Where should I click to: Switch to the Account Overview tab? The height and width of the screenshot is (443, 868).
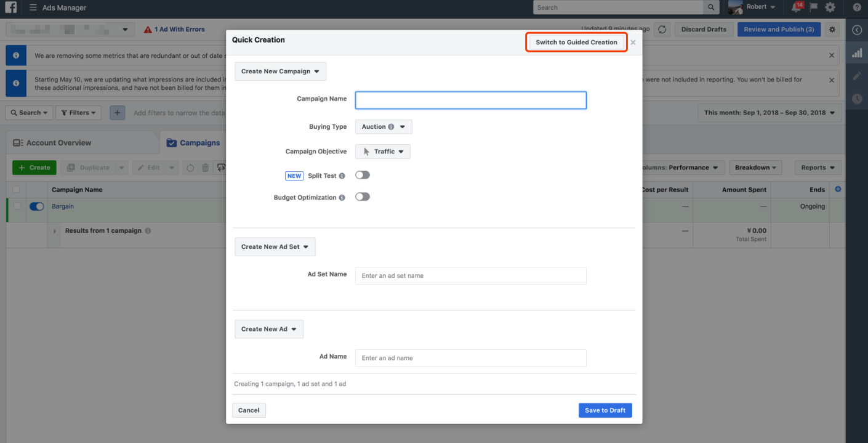(82, 143)
